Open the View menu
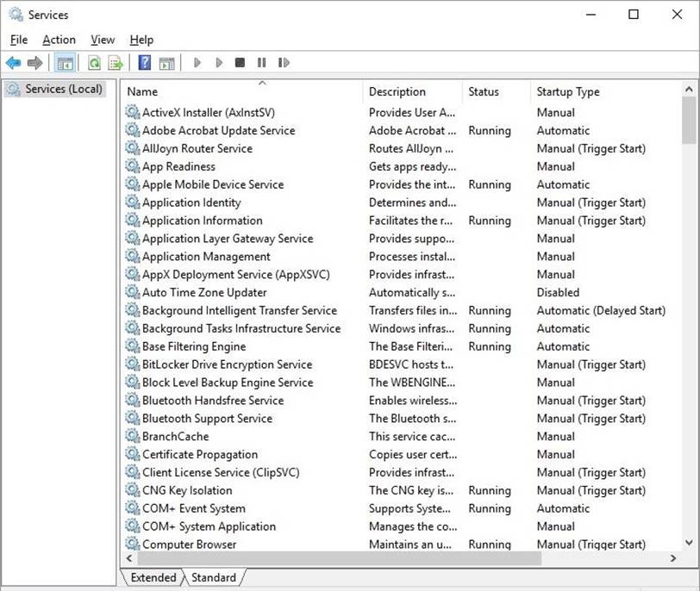700x591 pixels. click(x=103, y=40)
